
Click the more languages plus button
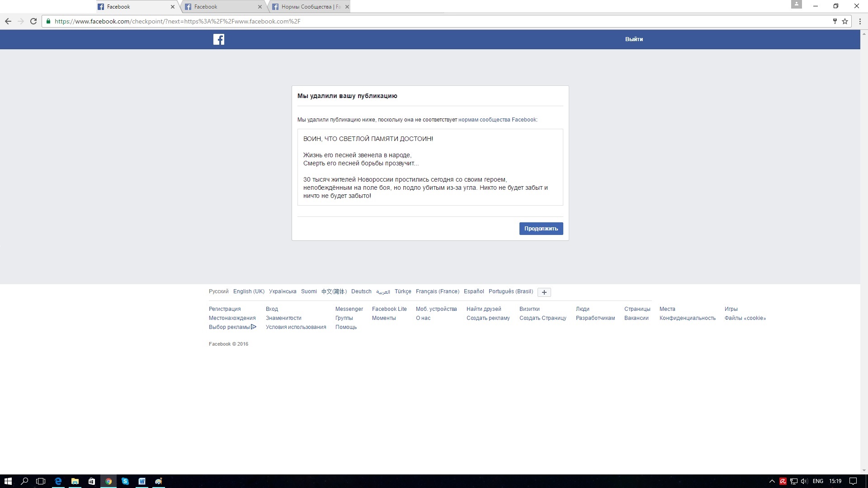pos(544,292)
